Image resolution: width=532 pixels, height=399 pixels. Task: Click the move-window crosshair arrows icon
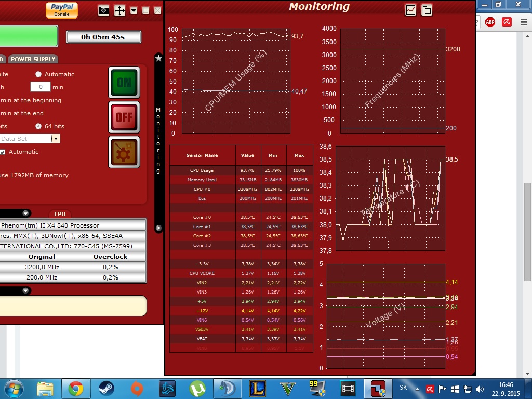point(119,10)
